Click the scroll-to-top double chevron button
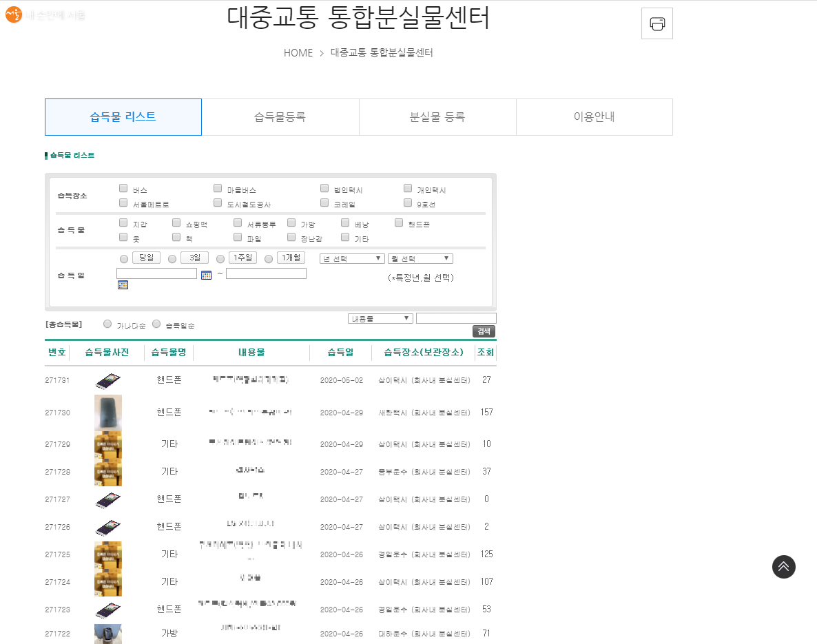Image resolution: width=817 pixels, height=644 pixels. click(x=783, y=567)
